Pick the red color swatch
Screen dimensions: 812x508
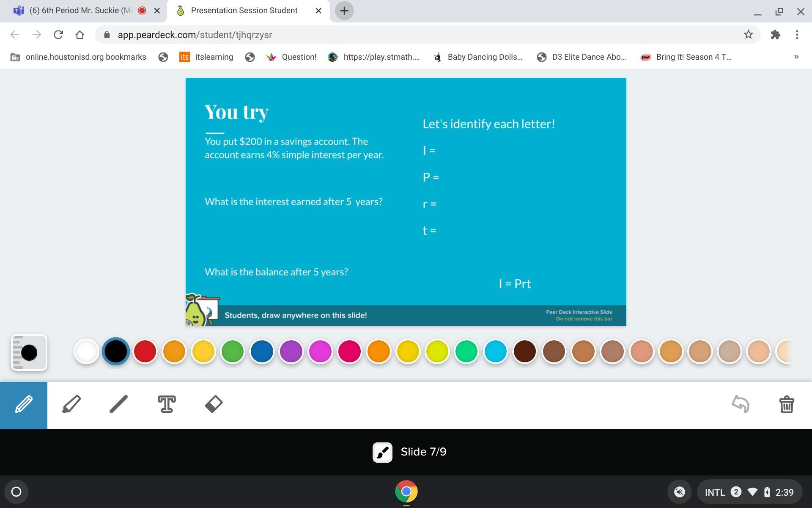tap(145, 351)
